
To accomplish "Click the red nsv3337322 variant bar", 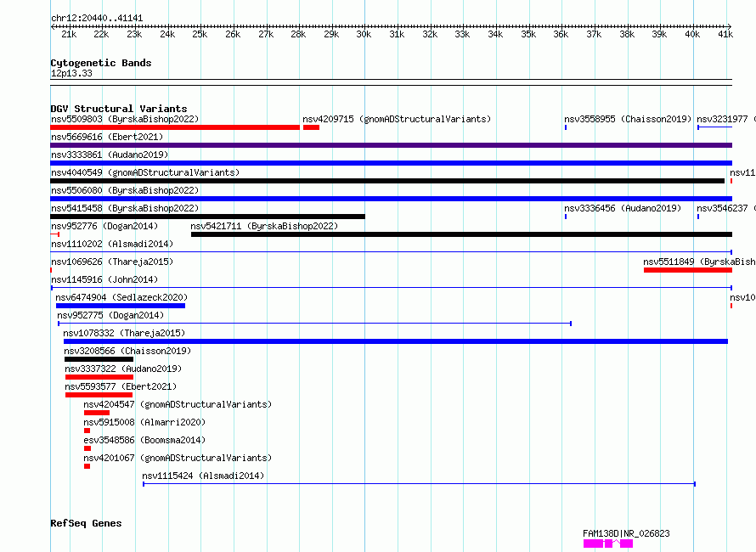I will tap(99, 377).
